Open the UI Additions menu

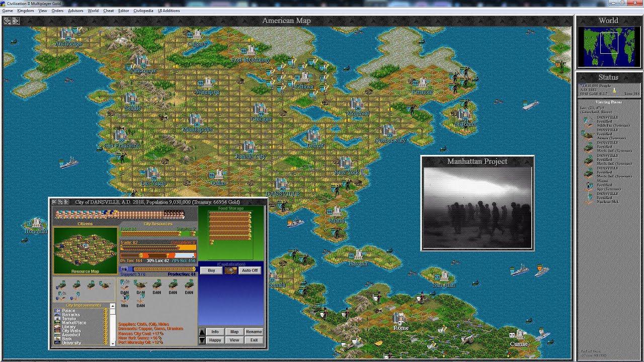pos(169,11)
